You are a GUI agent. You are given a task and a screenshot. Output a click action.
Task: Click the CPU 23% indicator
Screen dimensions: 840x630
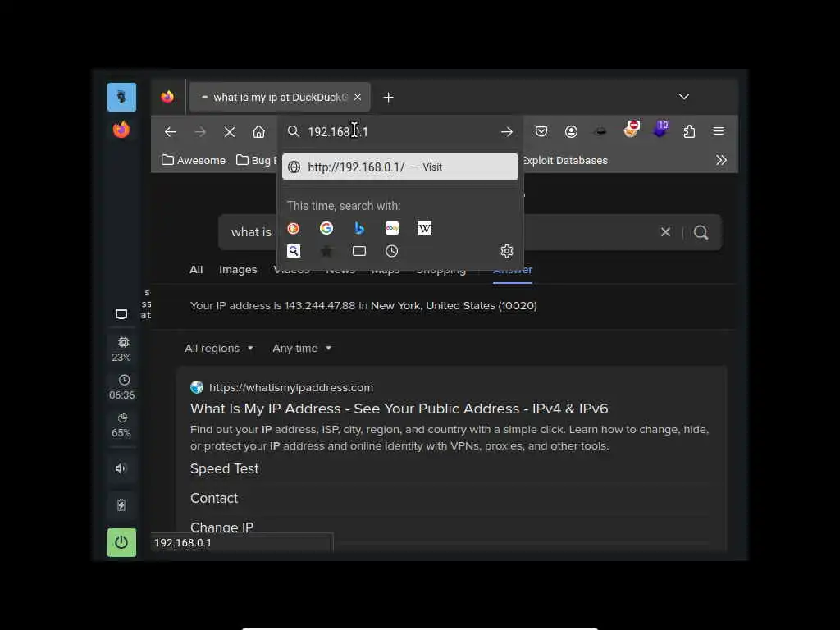click(122, 349)
